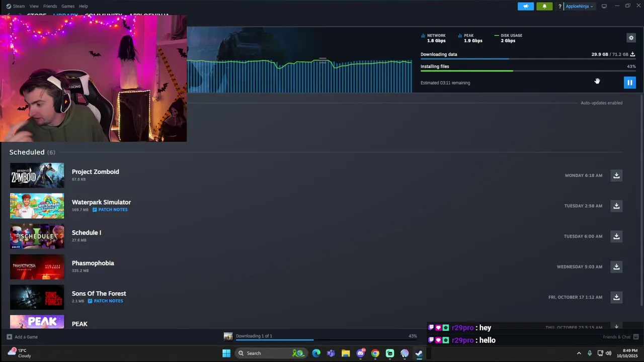Image resolution: width=644 pixels, height=362 pixels.
Task: Click the Scheduled section heading
Action: pyautogui.click(x=27, y=152)
